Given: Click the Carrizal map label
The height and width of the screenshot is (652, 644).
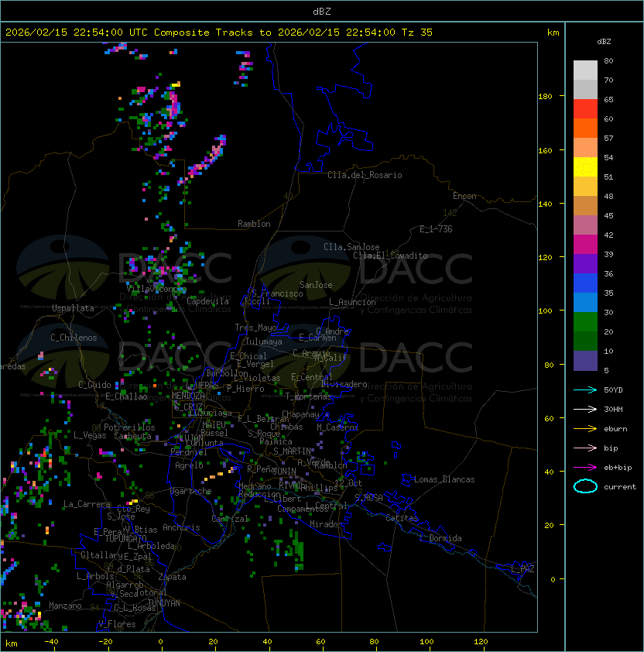Looking at the screenshot, I should (230, 519).
